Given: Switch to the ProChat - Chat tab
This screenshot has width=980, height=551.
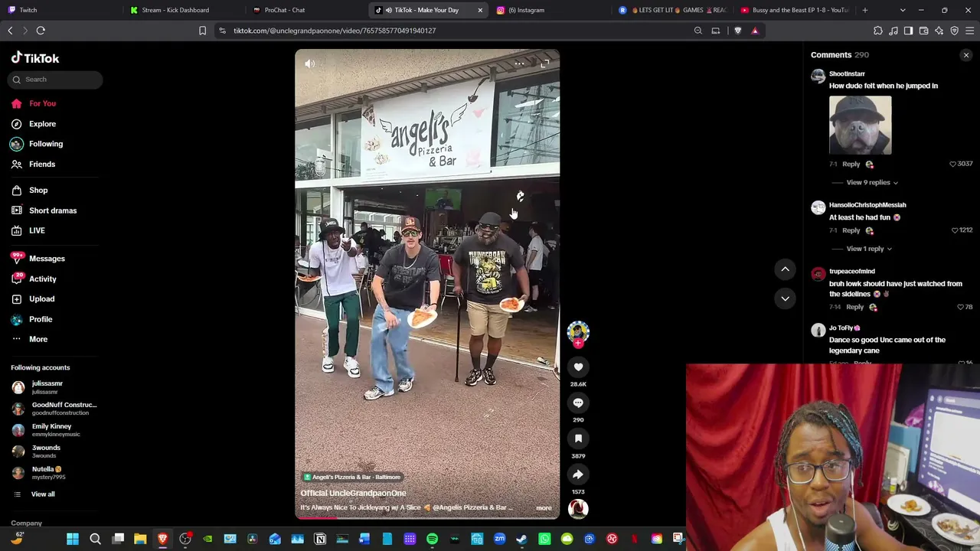Looking at the screenshot, I should 306,10.
